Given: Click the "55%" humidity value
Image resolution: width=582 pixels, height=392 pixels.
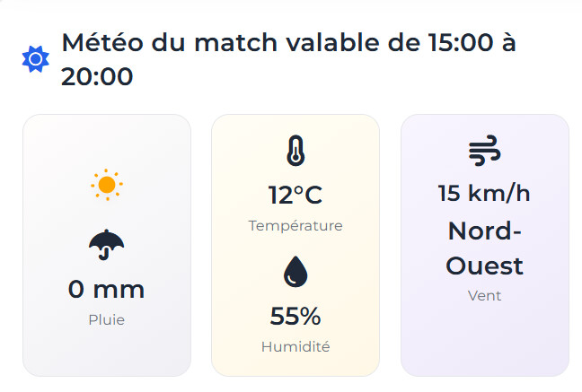Looking at the screenshot, I should pos(295,316).
